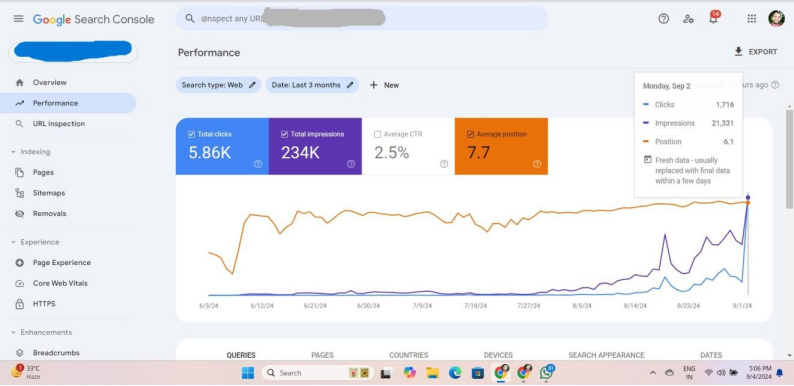Switch to the DEVICES tab
Viewport: 794px width, 386px height.
point(498,355)
